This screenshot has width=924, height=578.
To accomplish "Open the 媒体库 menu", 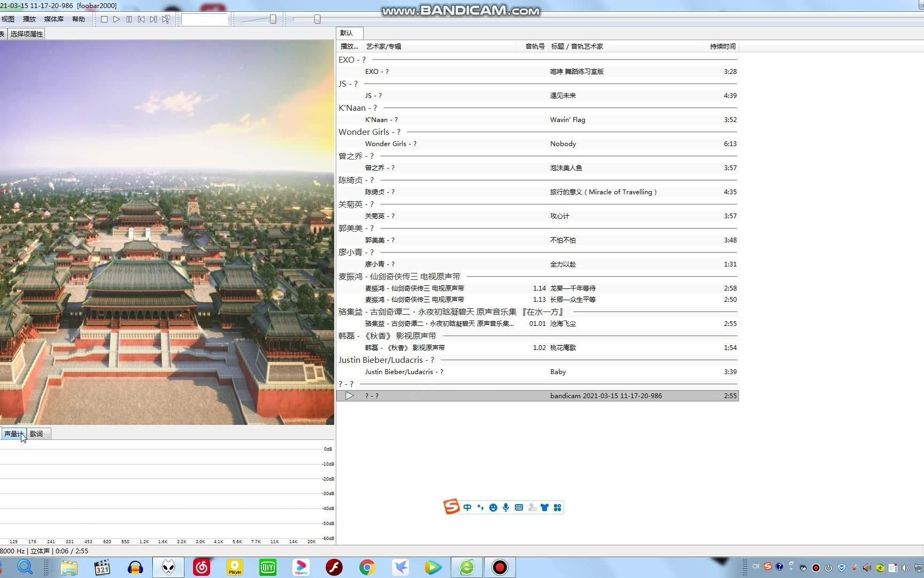I will [53, 19].
